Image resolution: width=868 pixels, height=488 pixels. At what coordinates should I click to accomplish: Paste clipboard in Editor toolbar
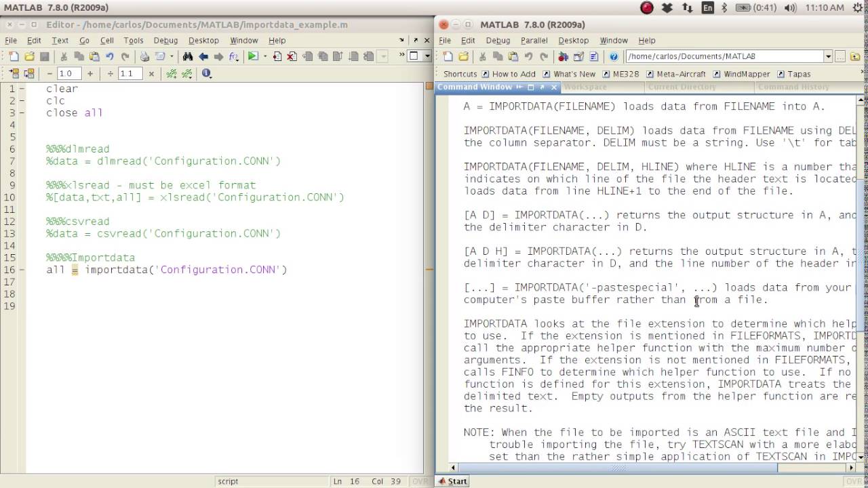94,56
